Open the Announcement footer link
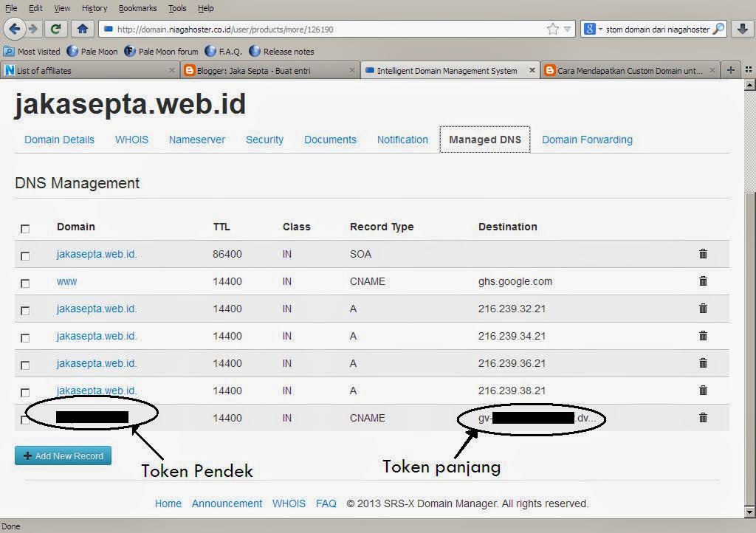Image resolution: width=756 pixels, height=533 pixels. click(227, 503)
